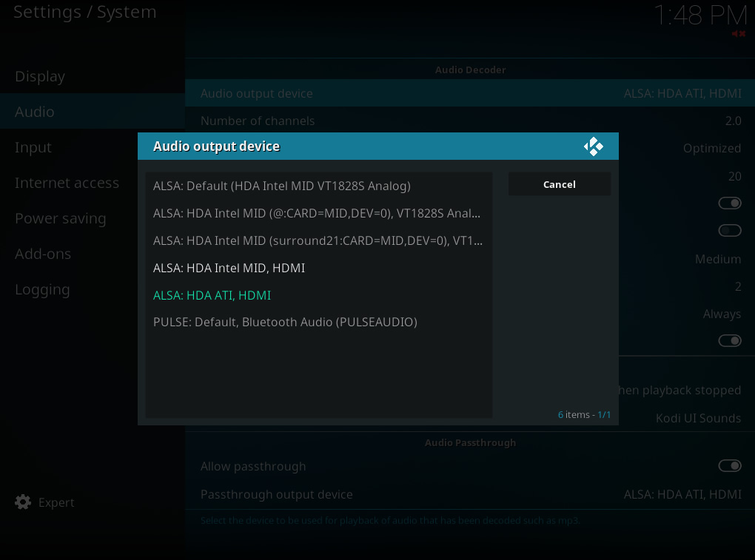Open the Display settings category
Image resolution: width=755 pixels, height=560 pixels.
pyautogui.click(x=40, y=76)
